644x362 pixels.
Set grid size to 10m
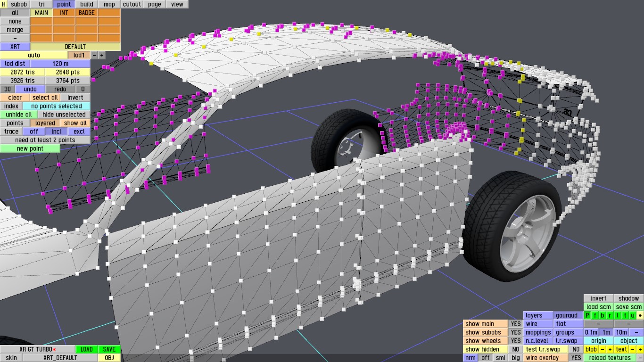(x=621, y=332)
